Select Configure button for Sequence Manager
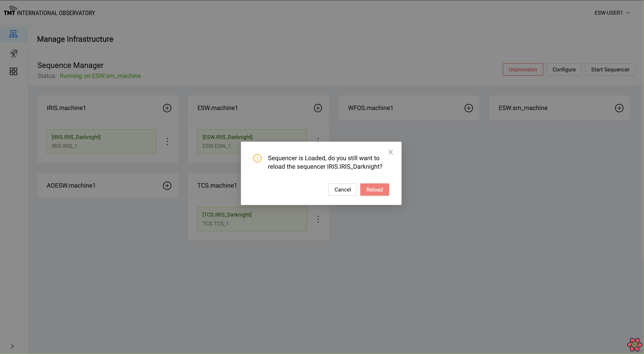This screenshot has height=354, width=644. coord(564,69)
